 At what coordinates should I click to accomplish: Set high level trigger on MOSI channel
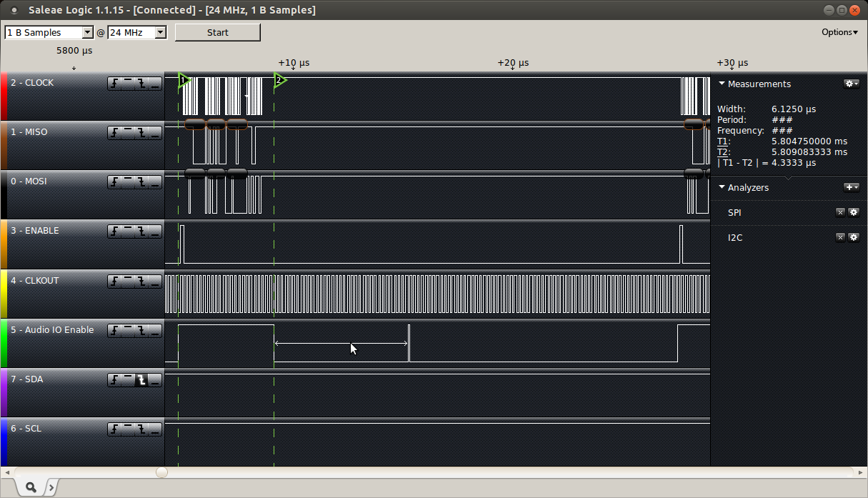pyautogui.click(x=128, y=182)
